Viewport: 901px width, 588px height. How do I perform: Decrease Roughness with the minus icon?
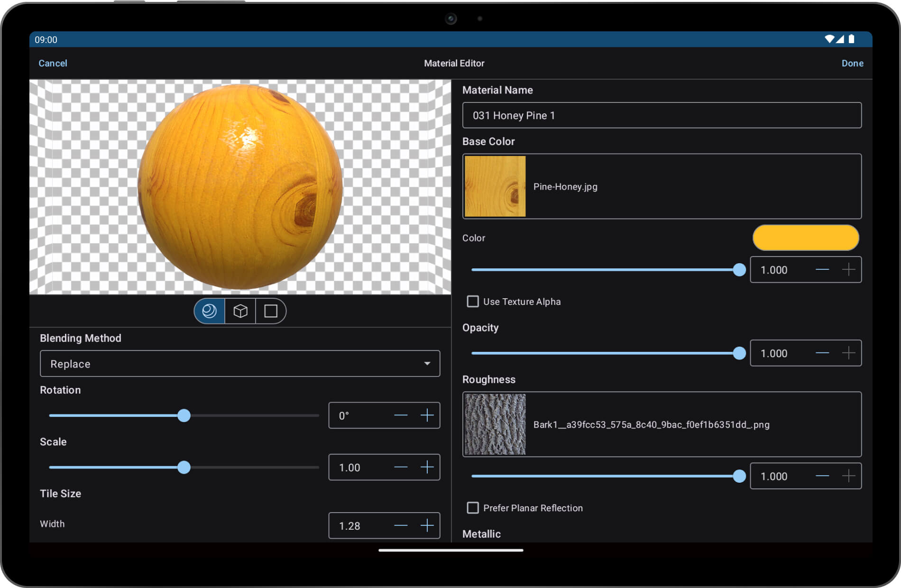tap(822, 476)
